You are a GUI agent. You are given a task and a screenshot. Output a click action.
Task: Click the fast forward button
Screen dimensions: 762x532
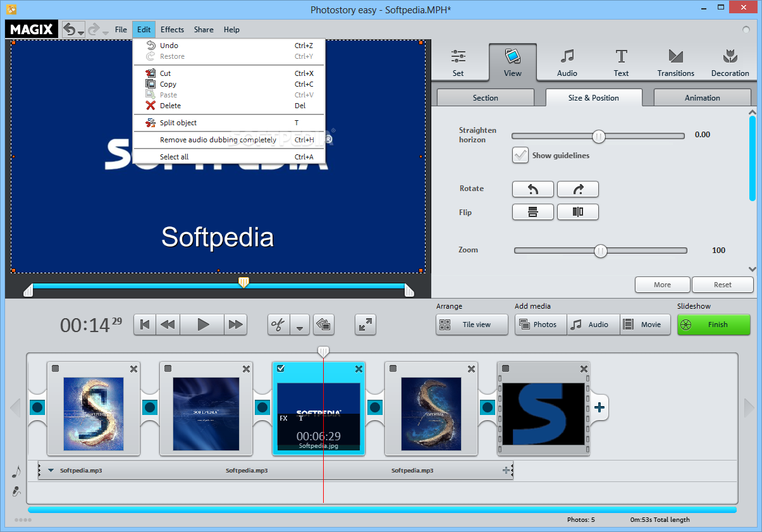(236, 325)
